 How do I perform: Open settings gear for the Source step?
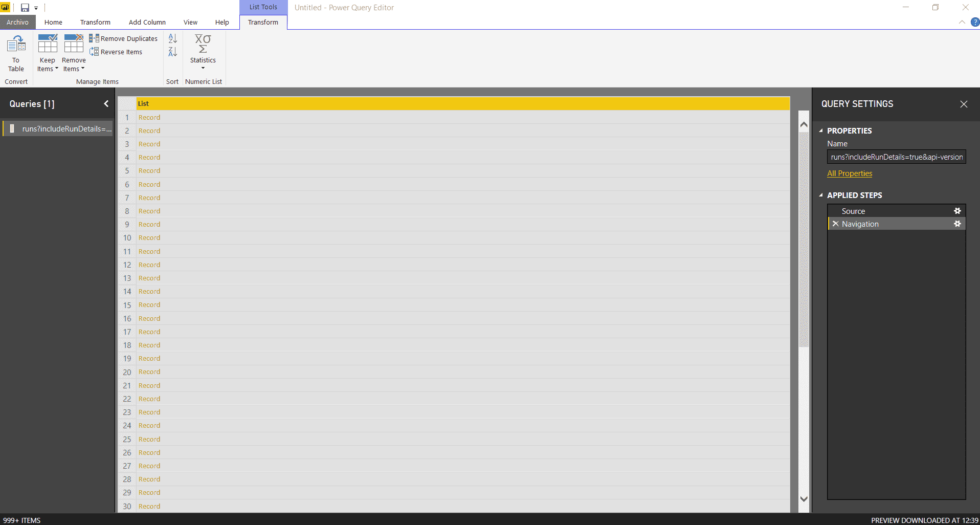(957, 211)
